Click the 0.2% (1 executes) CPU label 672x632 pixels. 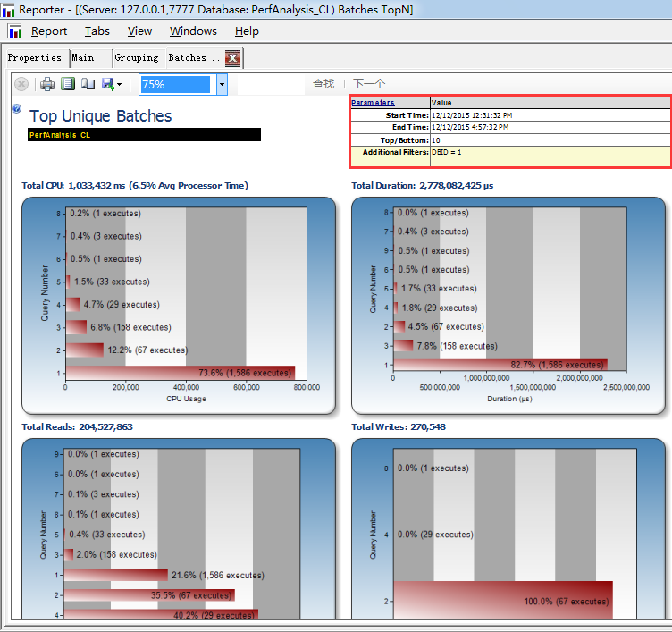point(105,213)
